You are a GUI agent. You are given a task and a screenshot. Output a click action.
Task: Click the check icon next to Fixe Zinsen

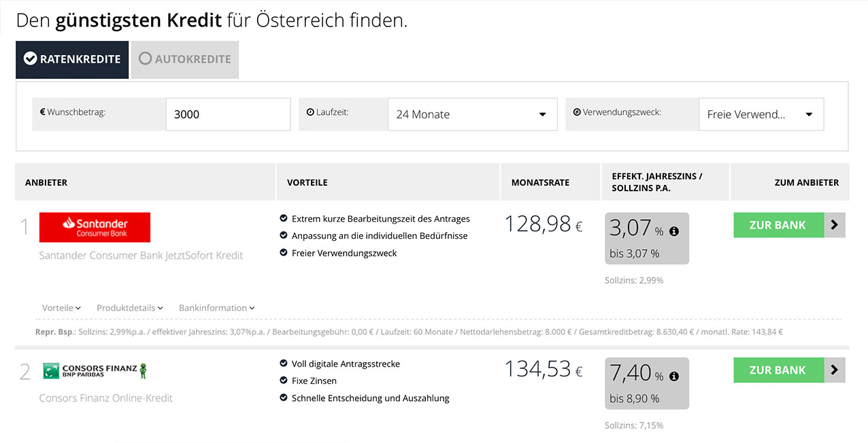click(x=284, y=380)
